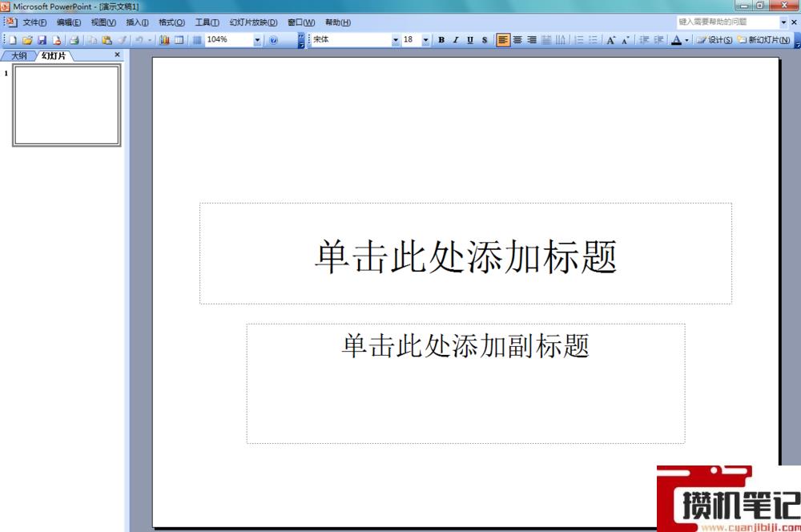Image resolution: width=801 pixels, height=532 pixels.
Task: Toggle the Show Grid icon
Action: pos(197,40)
